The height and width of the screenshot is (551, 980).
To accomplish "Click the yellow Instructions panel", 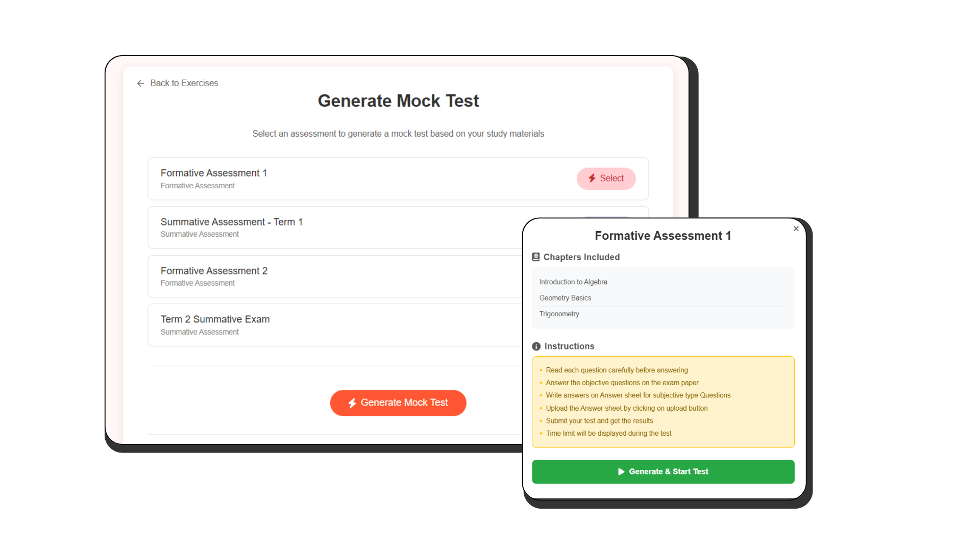I will pyautogui.click(x=663, y=402).
